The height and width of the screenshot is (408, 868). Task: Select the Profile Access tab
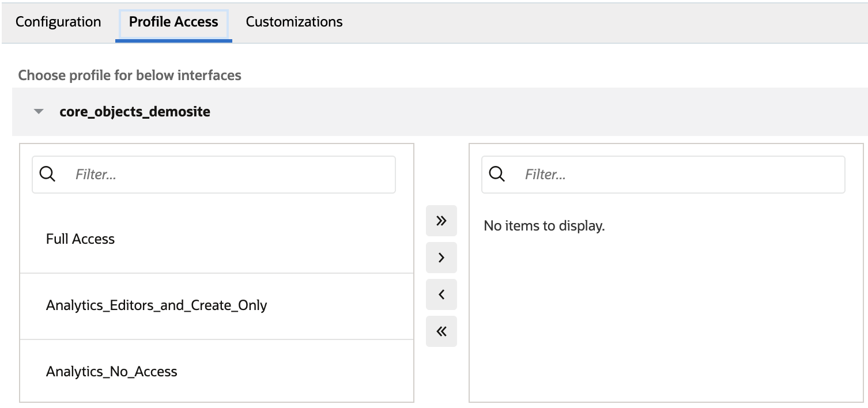coord(172,22)
